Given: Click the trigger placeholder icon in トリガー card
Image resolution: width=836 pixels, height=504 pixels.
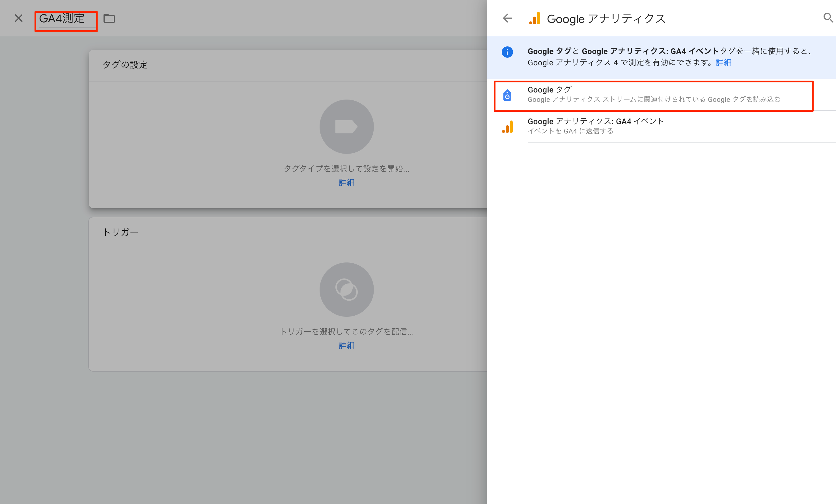Looking at the screenshot, I should tap(346, 290).
